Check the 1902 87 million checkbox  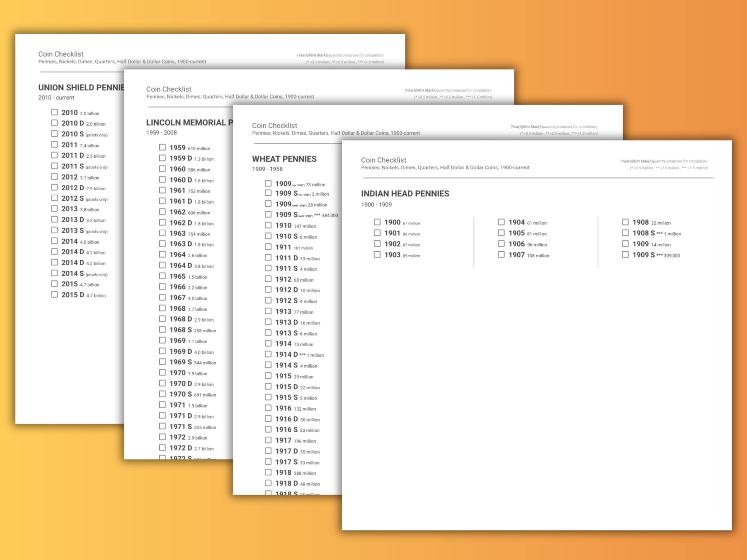[x=377, y=244]
